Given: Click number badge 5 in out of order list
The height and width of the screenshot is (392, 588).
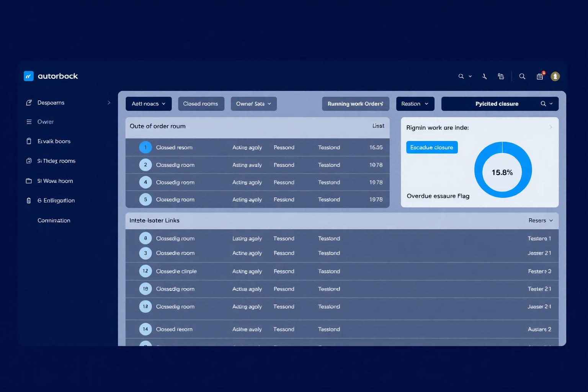Looking at the screenshot, I should coord(145,199).
